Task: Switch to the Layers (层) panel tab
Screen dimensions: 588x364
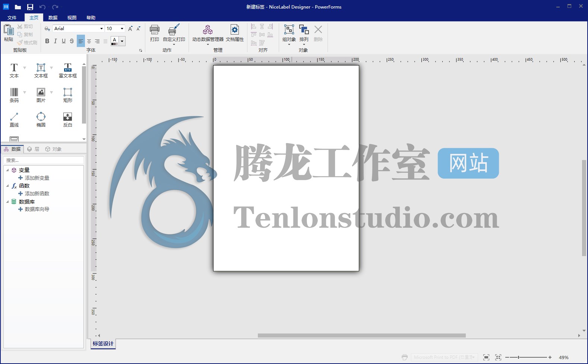Action: click(33, 149)
